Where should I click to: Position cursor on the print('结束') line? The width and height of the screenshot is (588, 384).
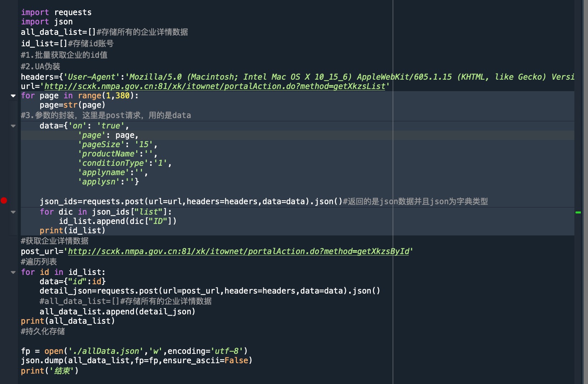click(x=50, y=371)
